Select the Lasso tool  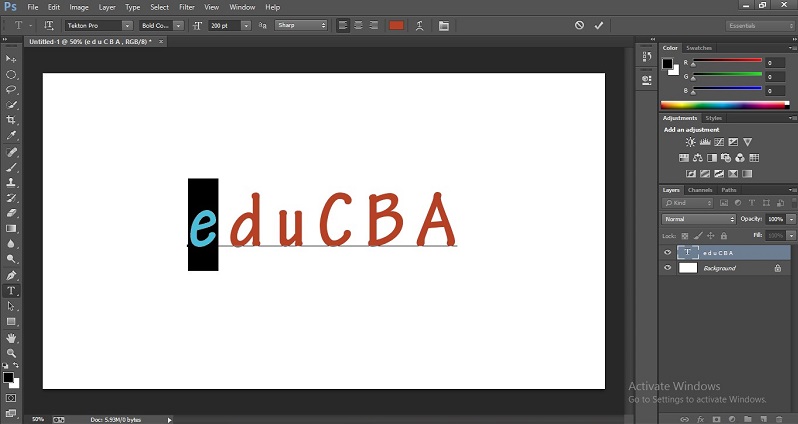(11, 90)
